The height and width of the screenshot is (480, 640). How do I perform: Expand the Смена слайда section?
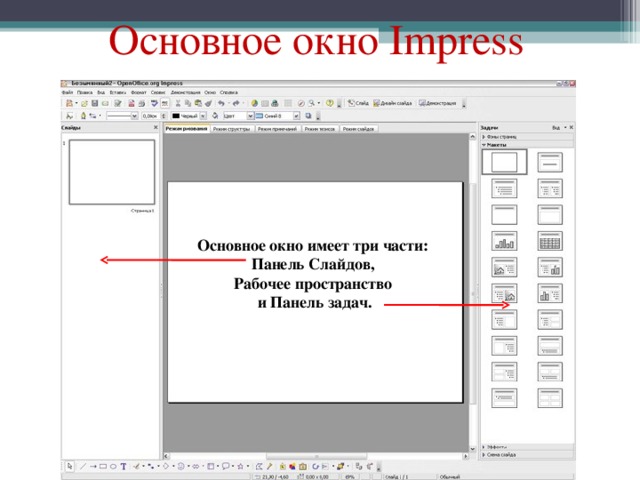[x=527, y=455]
